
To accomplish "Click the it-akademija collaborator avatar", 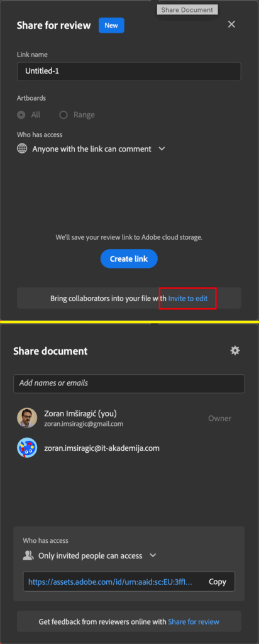I will [27, 448].
